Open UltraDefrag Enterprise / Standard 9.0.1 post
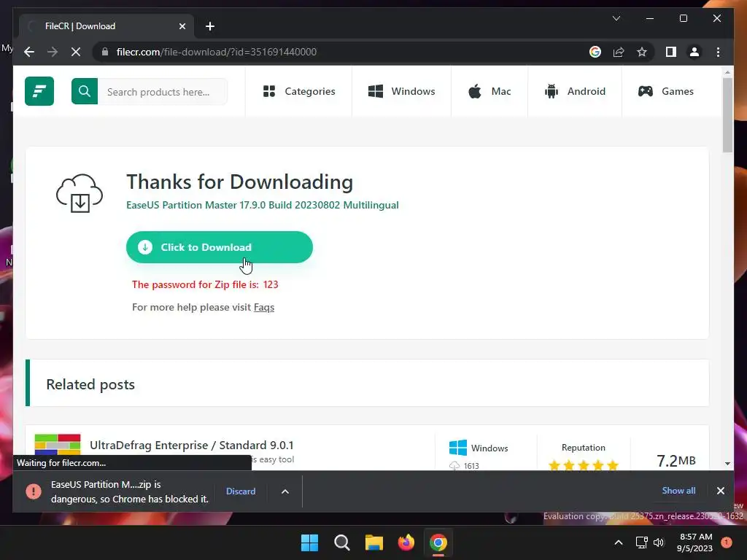This screenshot has width=747, height=560. pyautogui.click(x=192, y=445)
